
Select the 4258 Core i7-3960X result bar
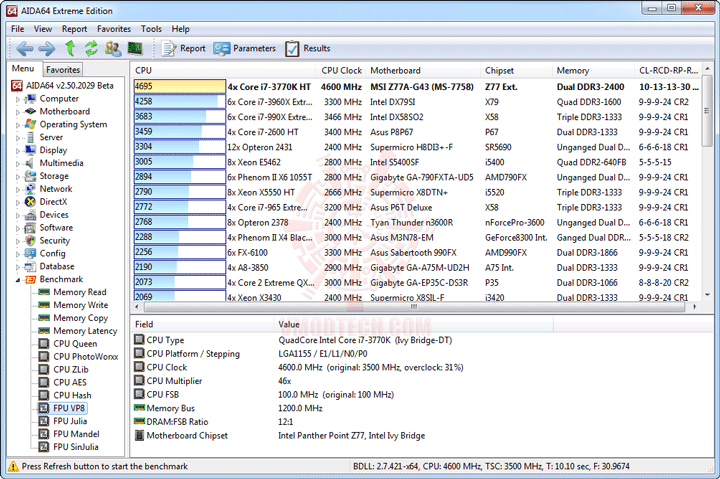tap(180, 101)
